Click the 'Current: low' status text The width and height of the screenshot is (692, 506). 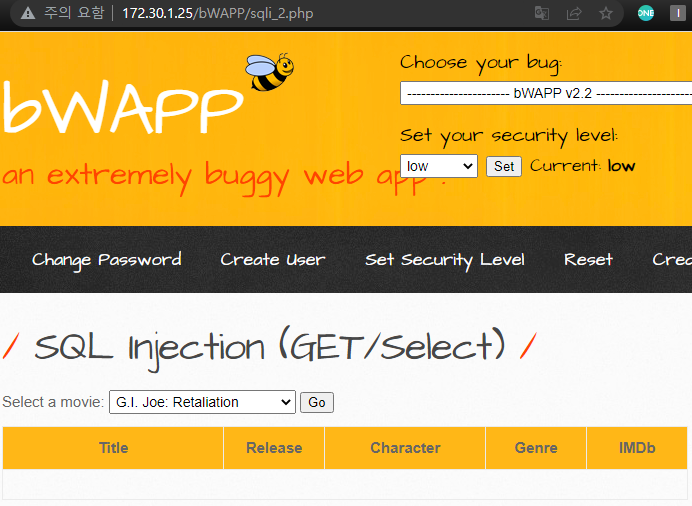pos(583,166)
